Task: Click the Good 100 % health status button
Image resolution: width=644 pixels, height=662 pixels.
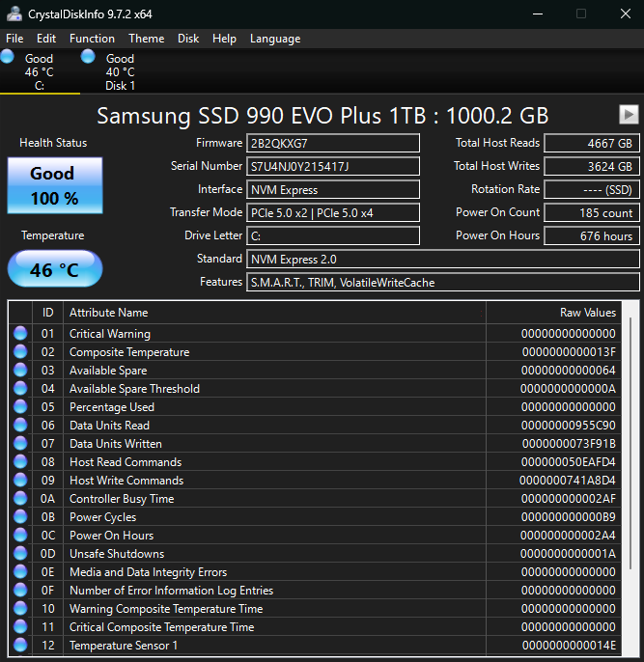Action: [x=55, y=185]
